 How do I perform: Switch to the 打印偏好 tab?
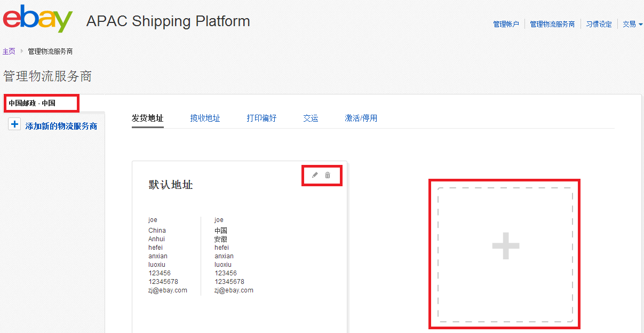tap(261, 118)
